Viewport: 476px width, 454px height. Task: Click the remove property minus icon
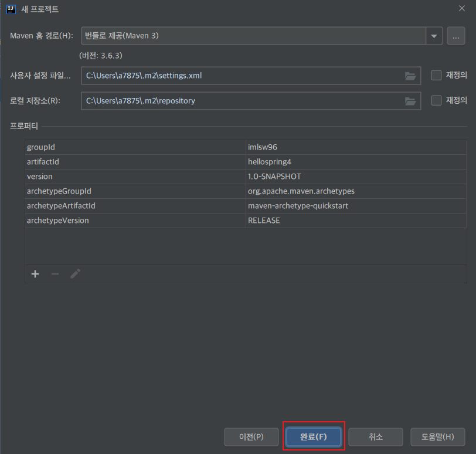(x=55, y=274)
